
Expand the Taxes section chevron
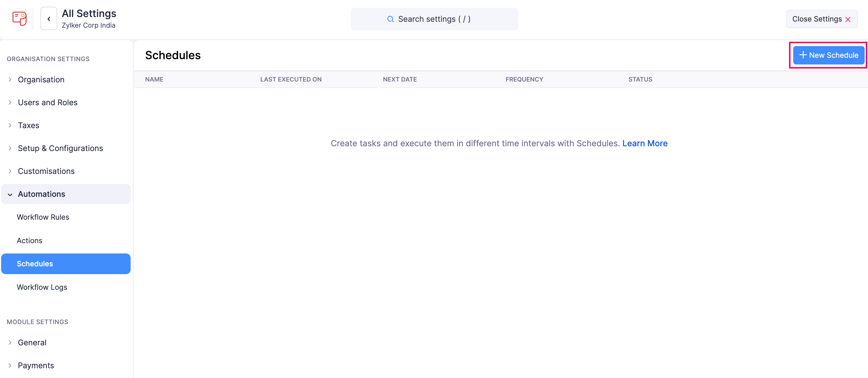10,125
